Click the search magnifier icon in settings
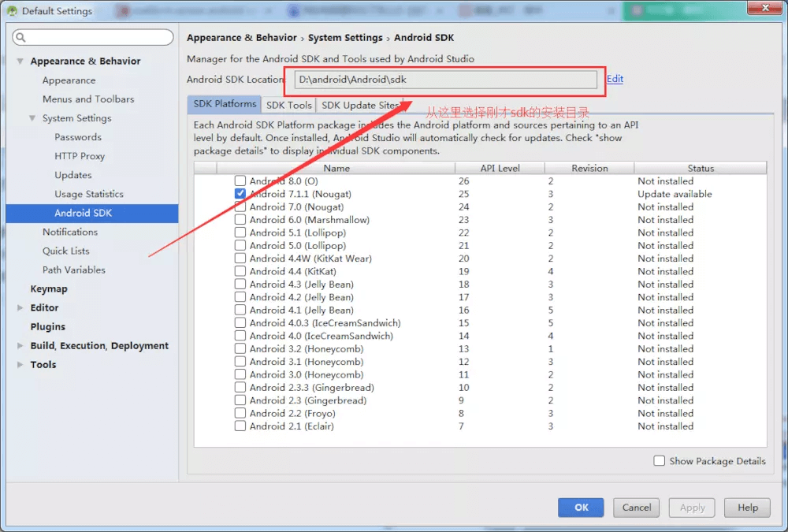The image size is (788, 532). (20, 37)
